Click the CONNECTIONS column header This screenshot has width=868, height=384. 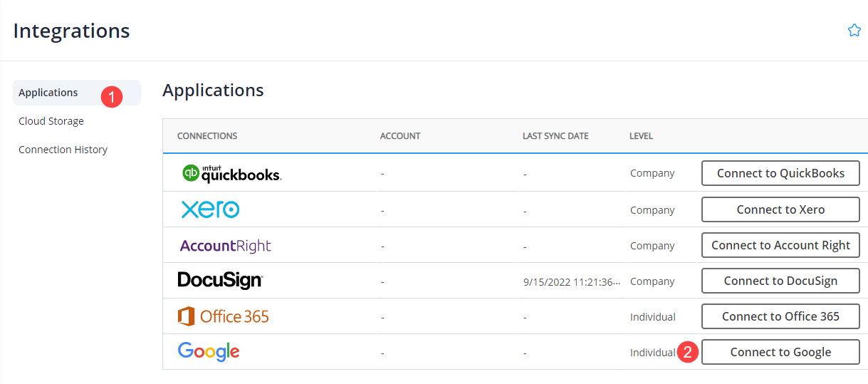(x=207, y=136)
